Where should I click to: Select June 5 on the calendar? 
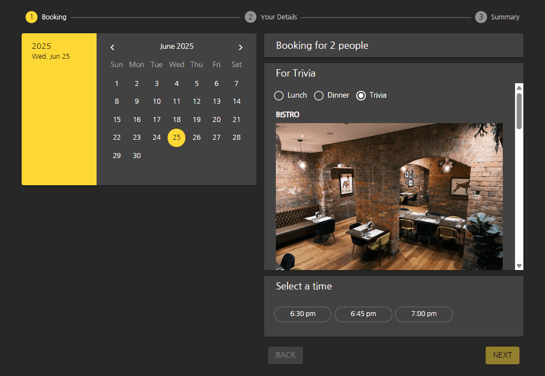pyautogui.click(x=197, y=83)
